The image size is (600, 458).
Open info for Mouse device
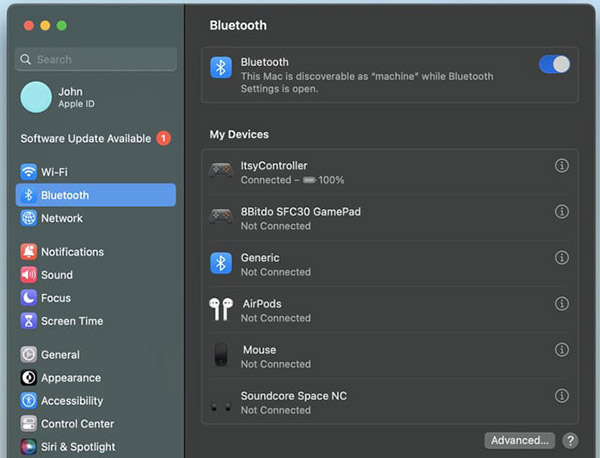coord(561,350)
